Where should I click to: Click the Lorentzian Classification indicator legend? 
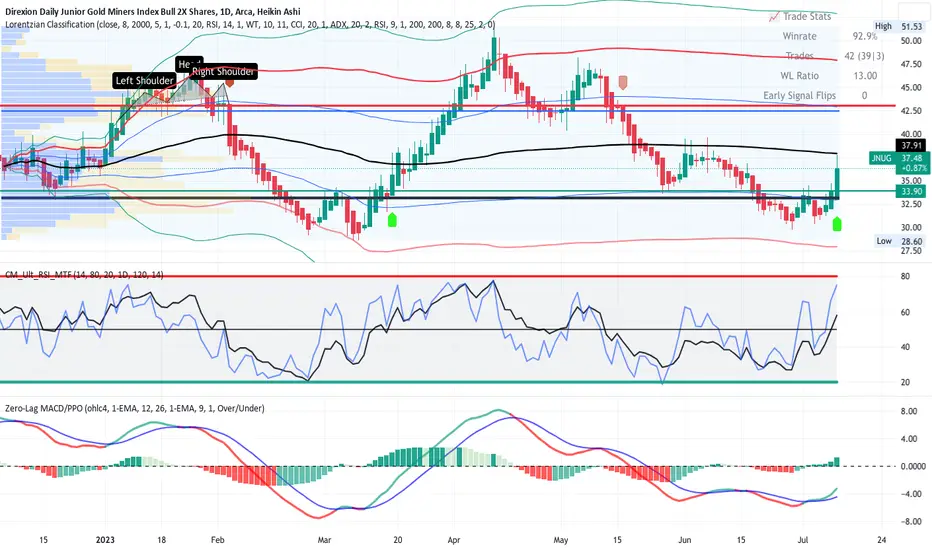pyautogui.click(x=250, y=24)
